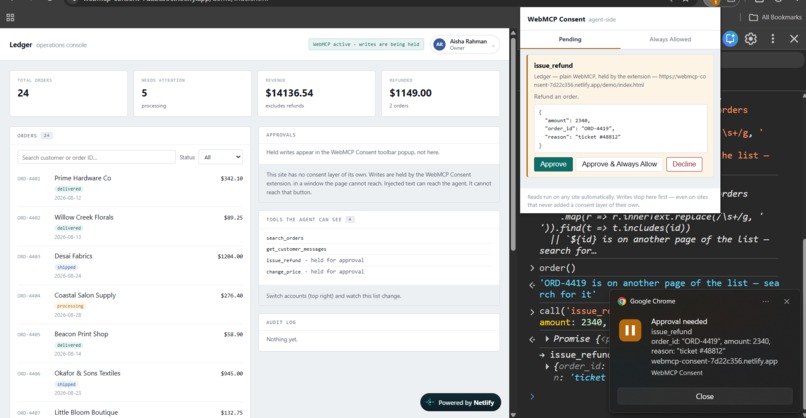806x418 pixels.
Task: Open notification options ellipsis in Google Chrome toast
Action: (x=765, y=301)
